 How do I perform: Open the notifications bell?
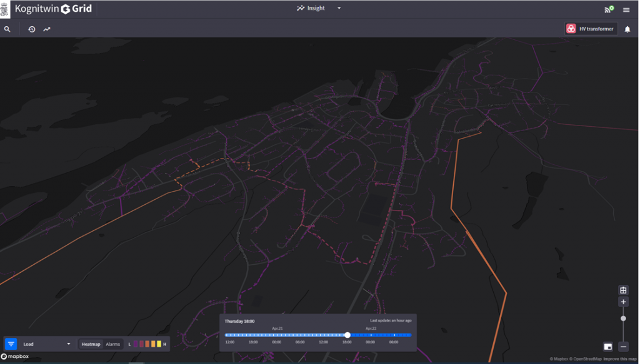click(x=627, y=29)
